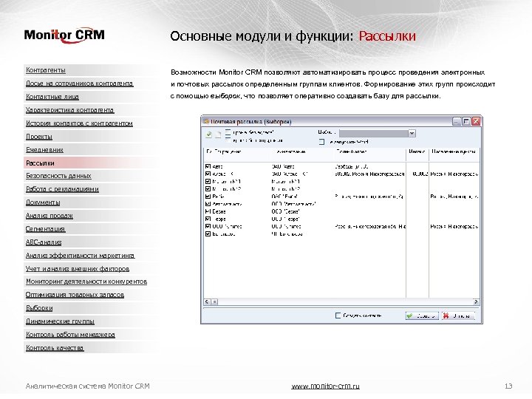The width and height of the screenshot is (532, 399).
Task: Tick the create-contacts checkbox near bottom buttons
Action: coord(338,316)
